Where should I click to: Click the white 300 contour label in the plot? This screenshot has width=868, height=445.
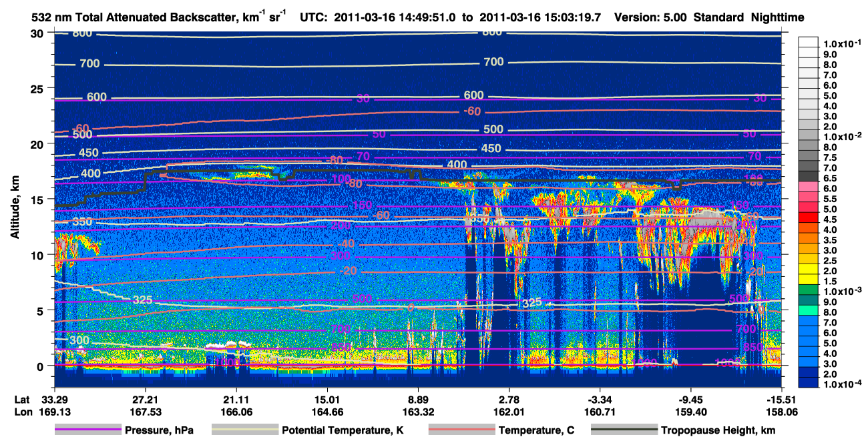pyautogui.click(x=79, y=340)
